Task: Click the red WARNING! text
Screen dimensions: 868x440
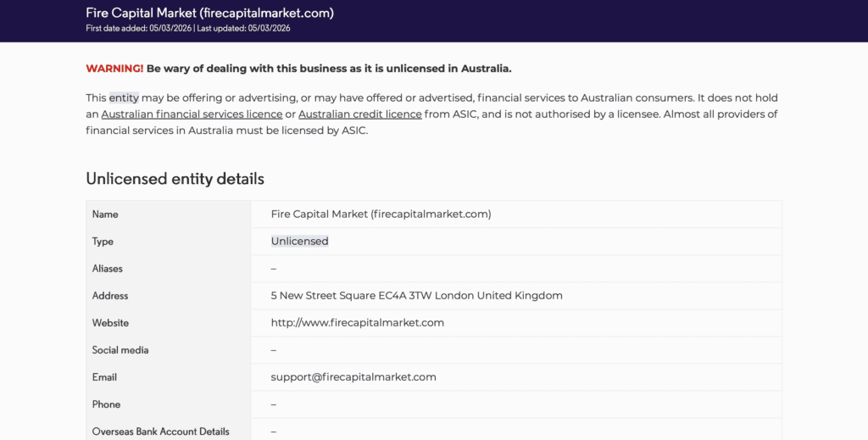Action: pyautogui.click(x=114, y=69)
